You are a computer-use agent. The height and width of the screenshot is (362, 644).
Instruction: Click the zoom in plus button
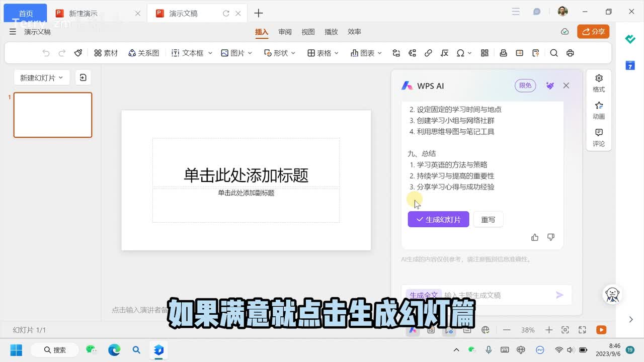tap(549, 330)
